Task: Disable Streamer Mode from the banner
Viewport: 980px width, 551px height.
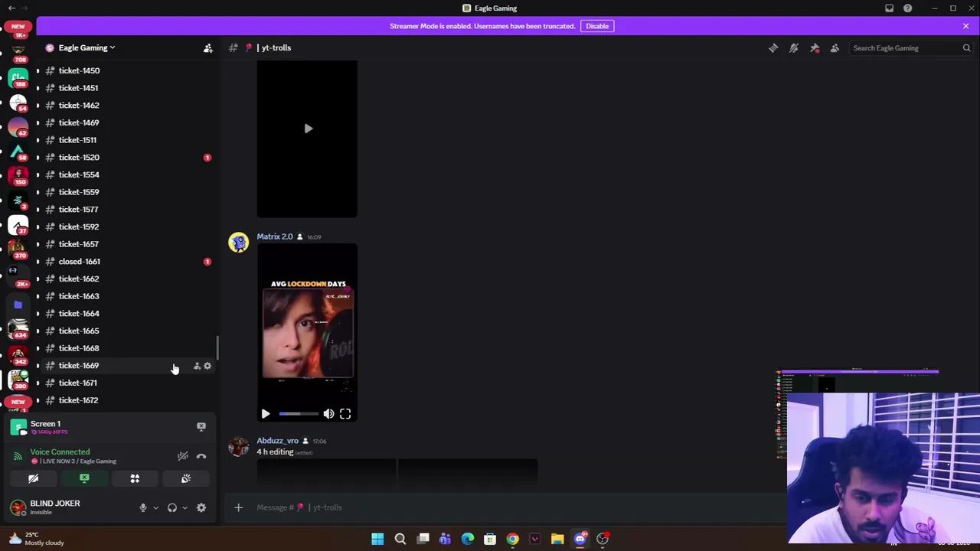Action: coord(597,26)
